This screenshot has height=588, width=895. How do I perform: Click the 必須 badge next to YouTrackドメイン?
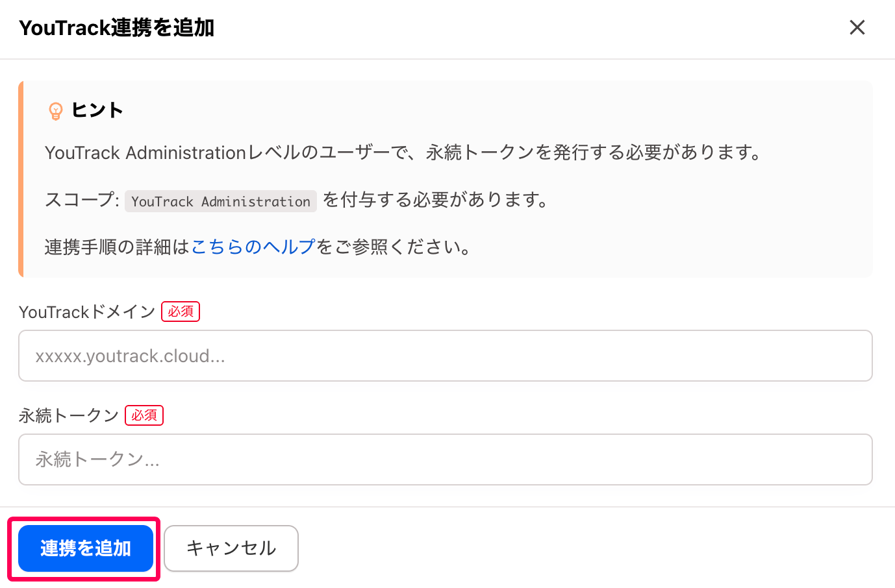[x=181, y=312]
